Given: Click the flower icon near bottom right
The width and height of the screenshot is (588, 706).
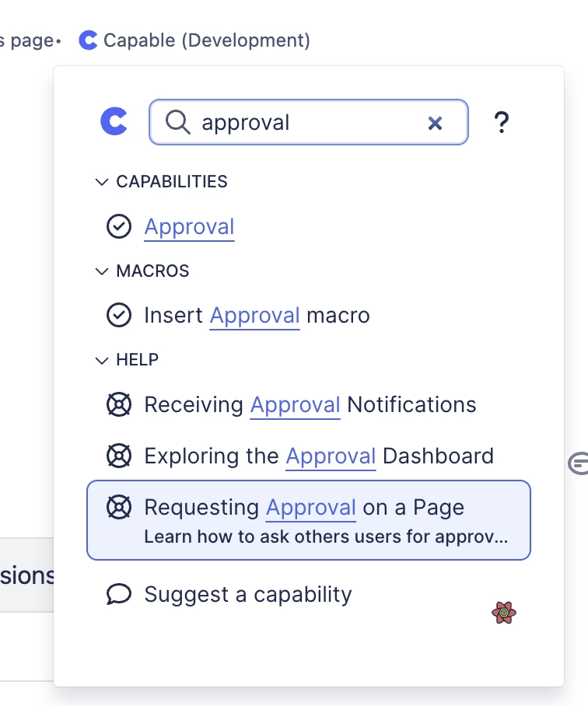Looking at the screenshot, I should [504, 613].
